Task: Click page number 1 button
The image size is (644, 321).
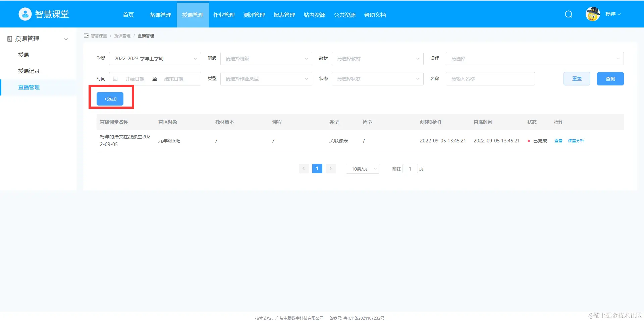Action: (317, 169)
